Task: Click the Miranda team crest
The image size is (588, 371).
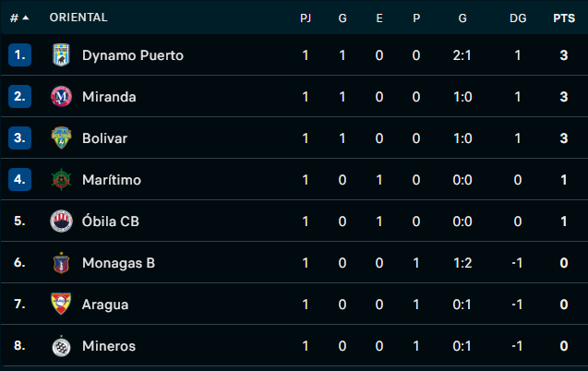Action: click(x=61, y=97)
